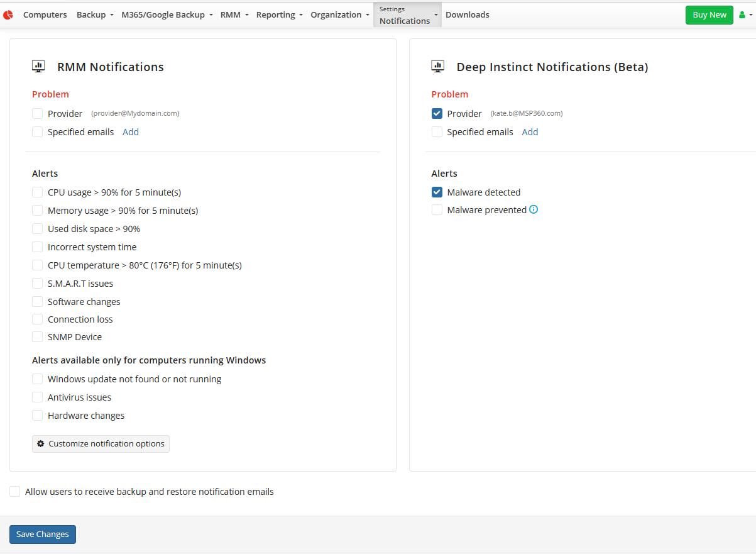The width and height of the screenshot is (756, 554).
Task: Enable CPU usage > 90% alert
Action: (x=38, y=192)
